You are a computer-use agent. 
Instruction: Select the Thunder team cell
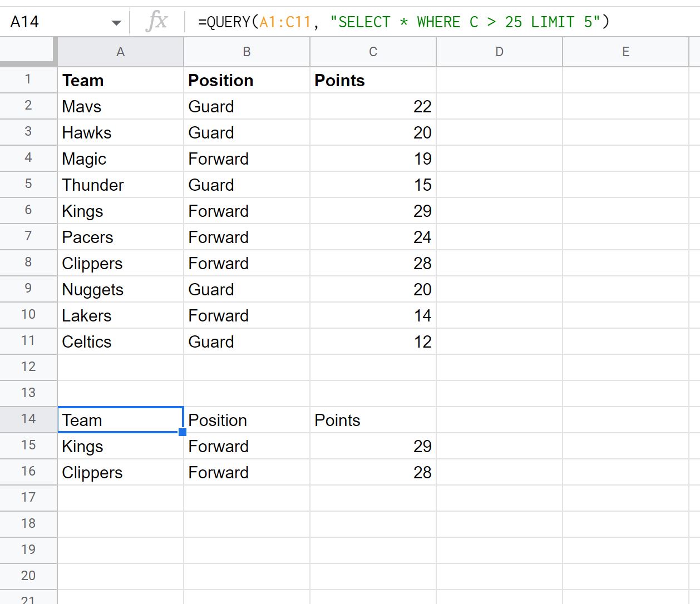pyautogui.click(x=120, y=185)
